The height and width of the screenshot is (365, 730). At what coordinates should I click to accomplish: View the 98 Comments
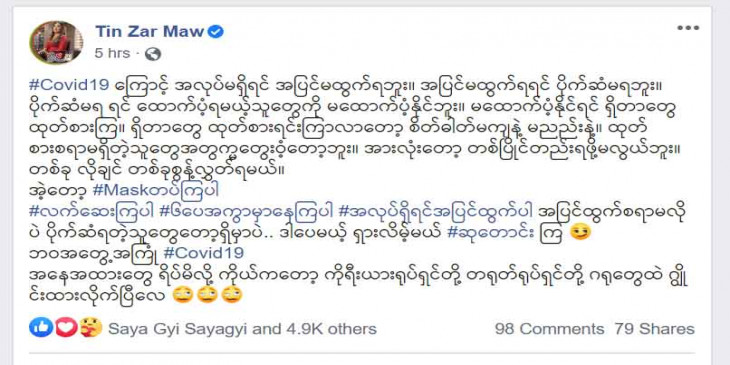549,329
